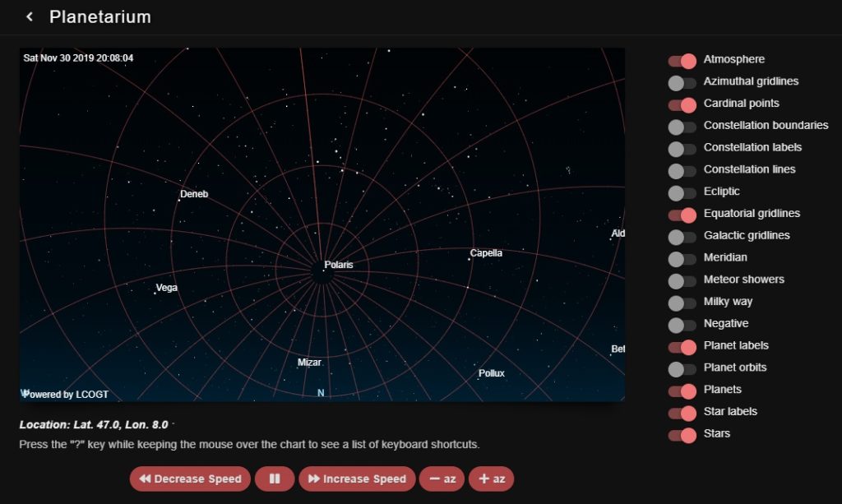
Task: Hide Planet labels on the chart
Action: 681,345
